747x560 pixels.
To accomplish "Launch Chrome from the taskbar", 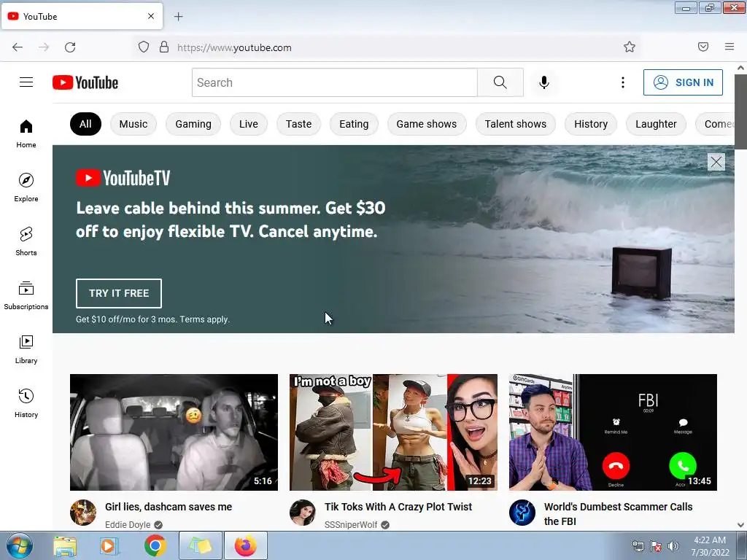I will pos(155,545).
